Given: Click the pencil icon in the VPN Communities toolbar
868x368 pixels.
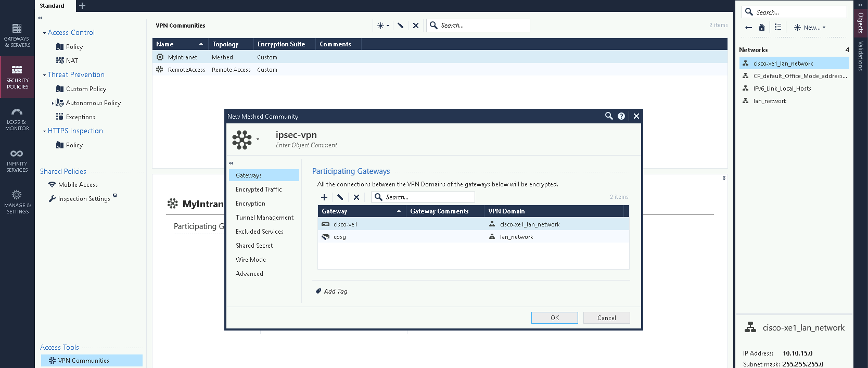Looking at the screenshot, I should click(400, 26).
